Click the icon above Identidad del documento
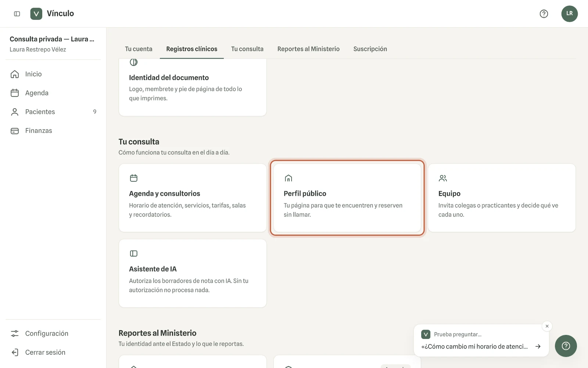Screen dimensions: 588x368 (134, 62)
